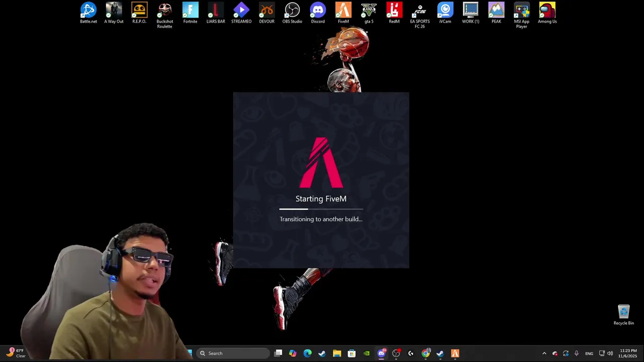Viewport: 644px width, 362px height.
Task: Select the Buckshot Roulette desktop icon
Action: [165, 16]
